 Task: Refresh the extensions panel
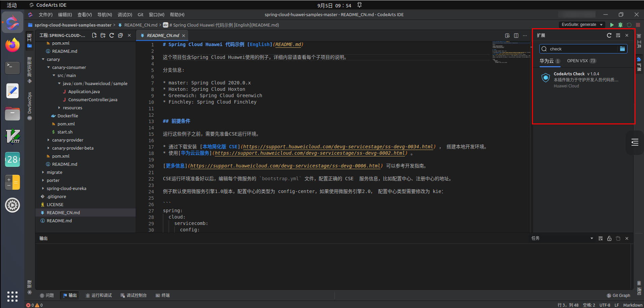click(609, 35)
